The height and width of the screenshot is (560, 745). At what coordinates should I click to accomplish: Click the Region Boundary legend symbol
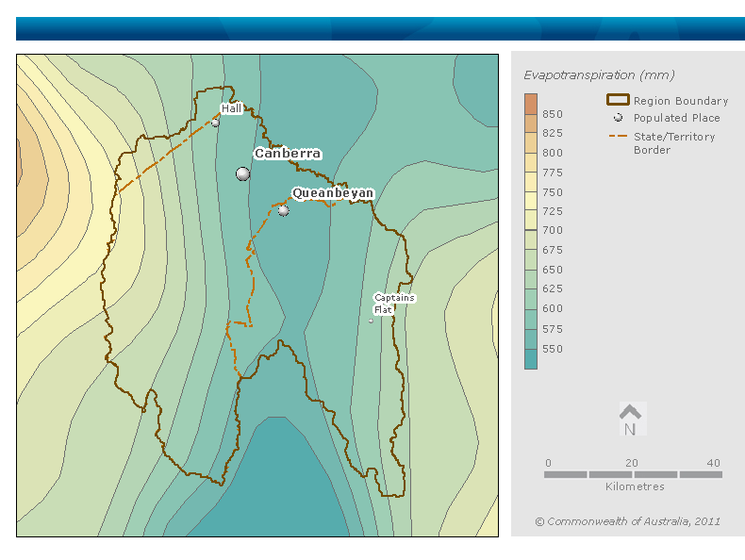pos(618,100)
